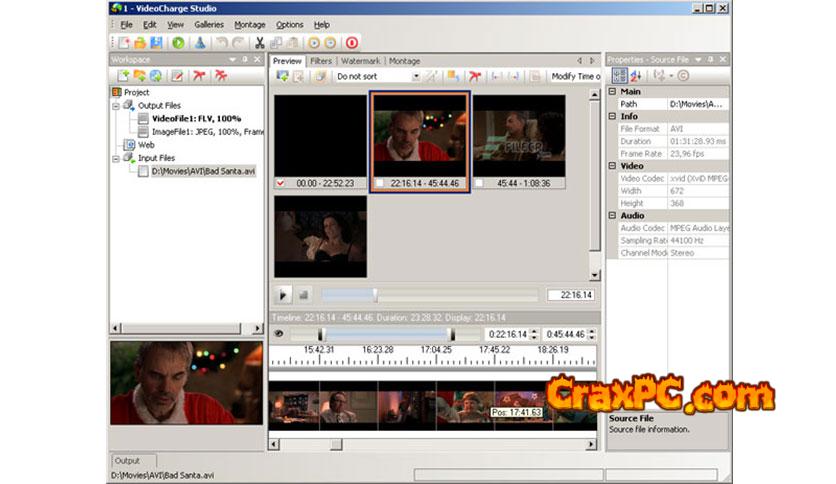Screen dimensions: 836x484
Task: Click the scissors cut icon in main toolbar
Action: point(260,43)
